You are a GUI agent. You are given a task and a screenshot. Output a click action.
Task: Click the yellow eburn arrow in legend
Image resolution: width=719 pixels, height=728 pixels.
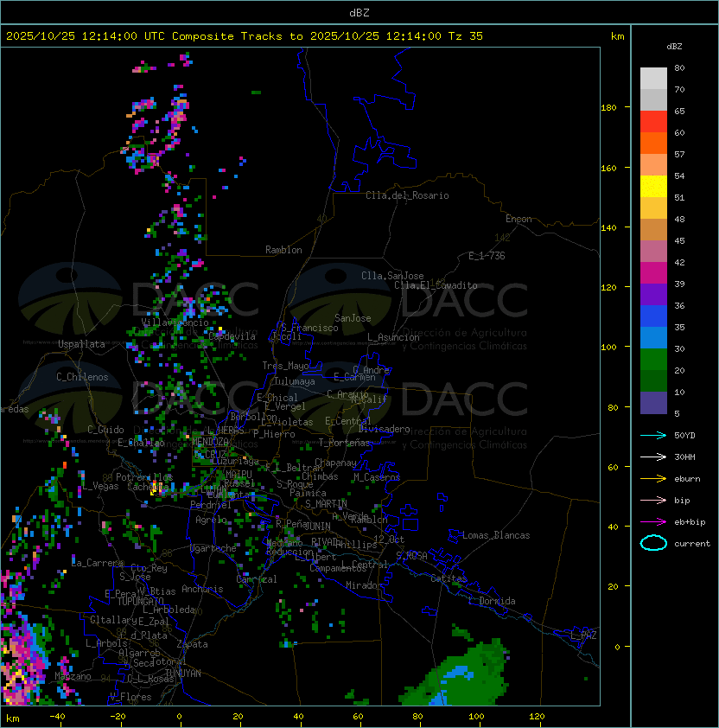tap(653, 479)
